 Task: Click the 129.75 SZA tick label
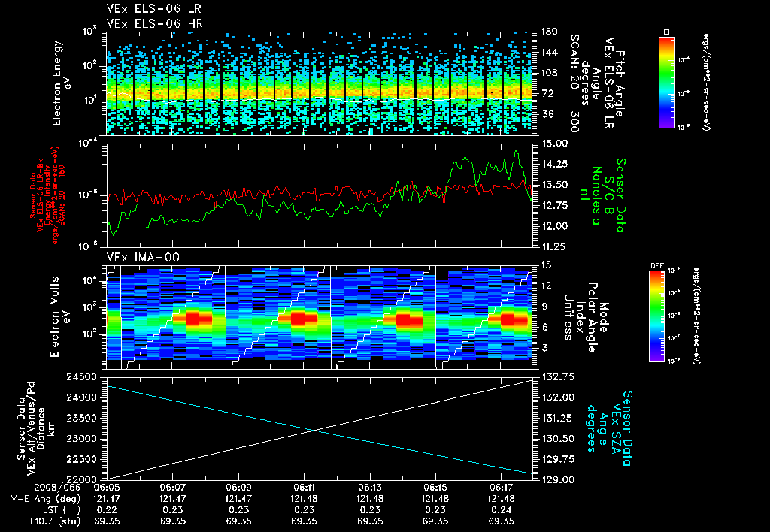click(556, 459)
